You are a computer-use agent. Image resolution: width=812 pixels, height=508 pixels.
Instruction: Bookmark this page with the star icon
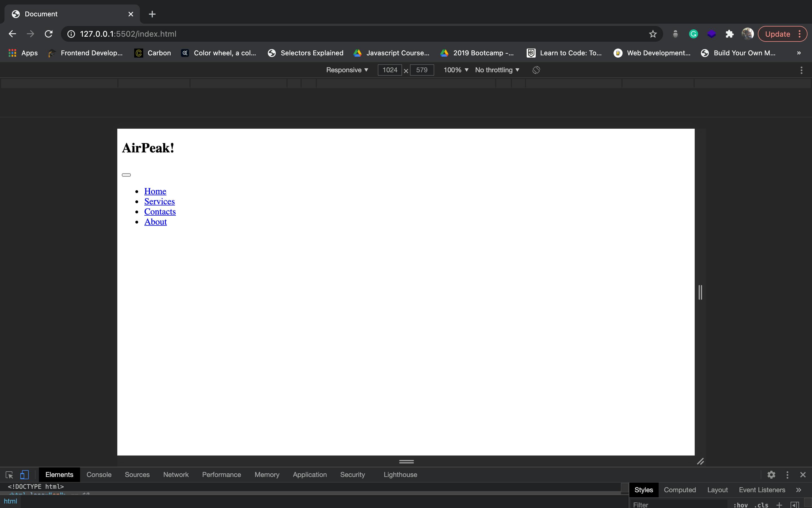(x=653, y=34)
